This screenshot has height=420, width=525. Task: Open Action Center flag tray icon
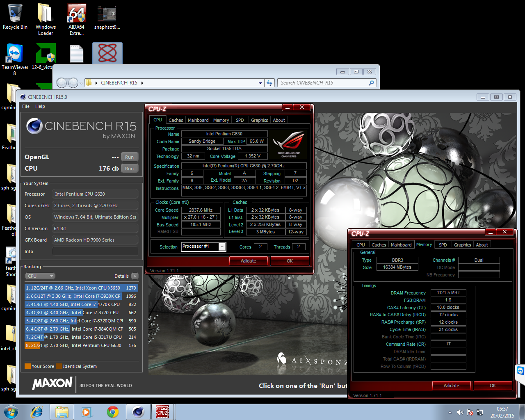pyautogui.click(x=470, y=412)
